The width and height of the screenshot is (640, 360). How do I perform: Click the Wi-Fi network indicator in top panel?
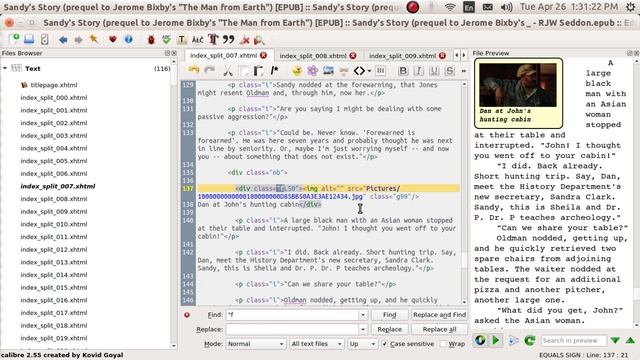tap(450, 7)
